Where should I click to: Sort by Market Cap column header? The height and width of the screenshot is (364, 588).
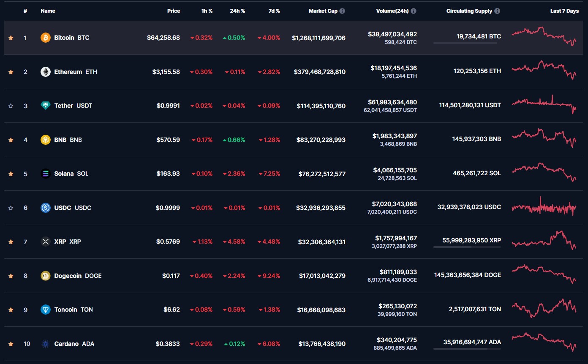[323, 11]
